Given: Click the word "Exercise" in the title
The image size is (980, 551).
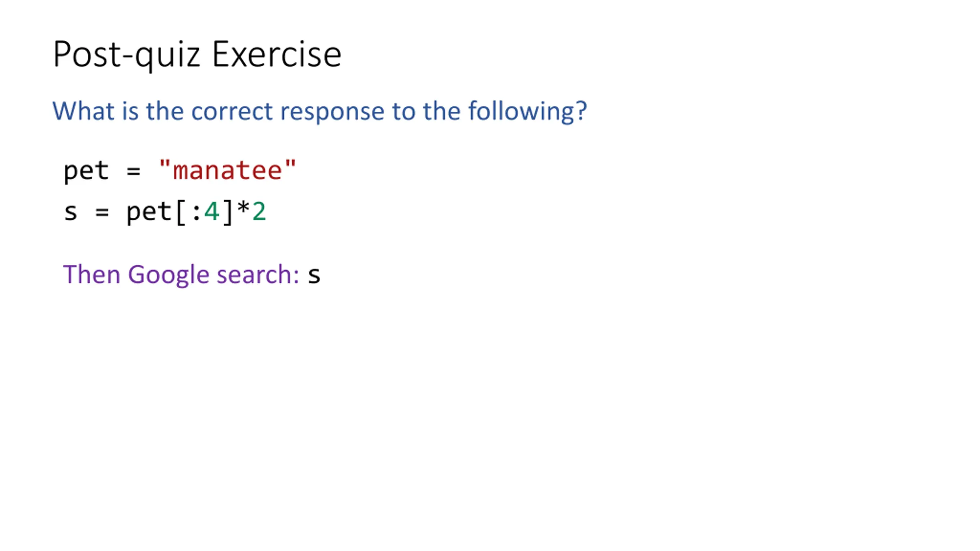Looking at the screenshot, I should tap(276, 54).
